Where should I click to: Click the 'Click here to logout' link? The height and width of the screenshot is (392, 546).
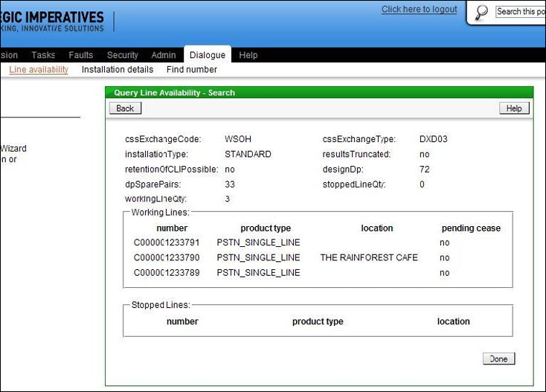click(419, 10)
